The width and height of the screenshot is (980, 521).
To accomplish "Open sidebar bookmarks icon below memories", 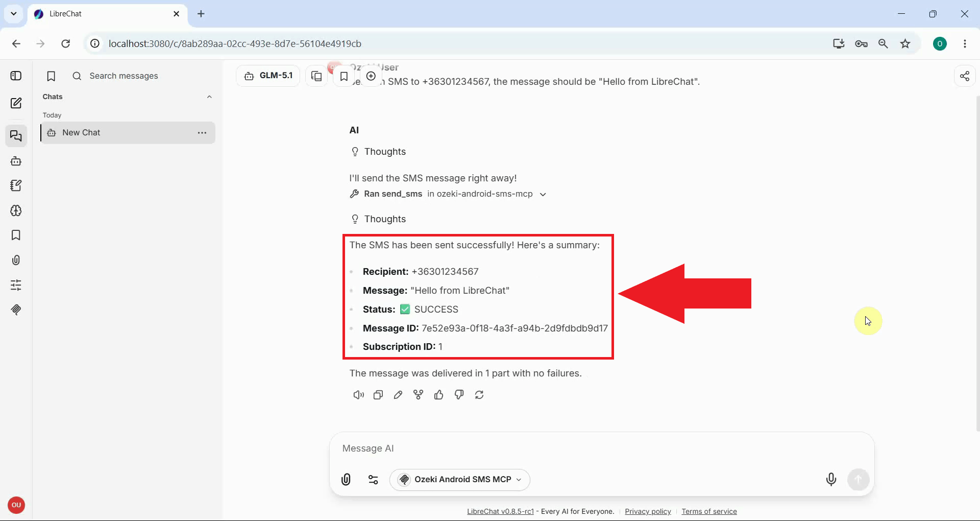I will tap(16, 235).
